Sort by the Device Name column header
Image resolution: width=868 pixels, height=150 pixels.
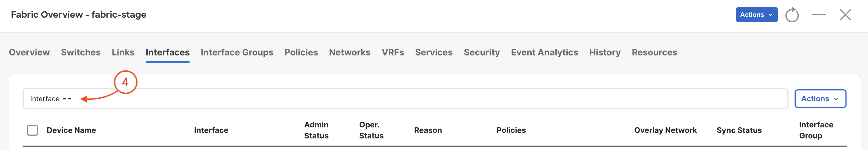click(x=71, y=130)
